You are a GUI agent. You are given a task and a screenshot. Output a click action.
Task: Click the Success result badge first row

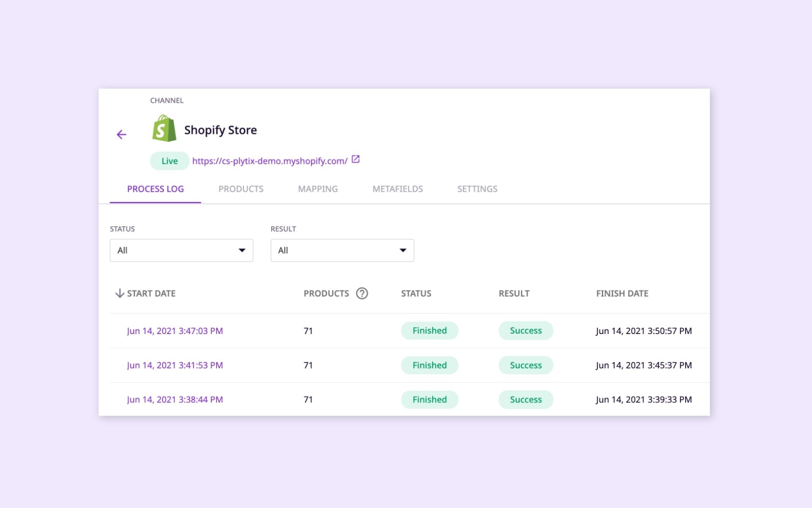click(526, 330)
